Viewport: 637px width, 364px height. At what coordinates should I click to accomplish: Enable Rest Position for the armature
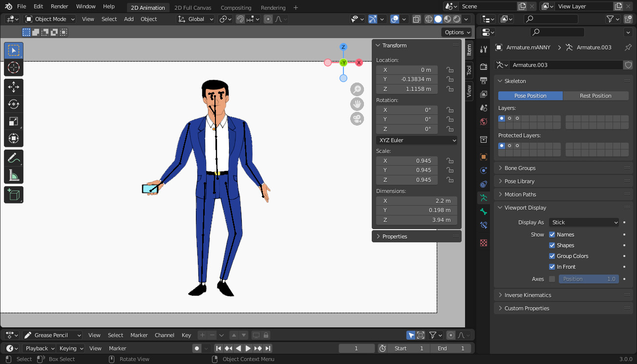(x=596, y=95)
